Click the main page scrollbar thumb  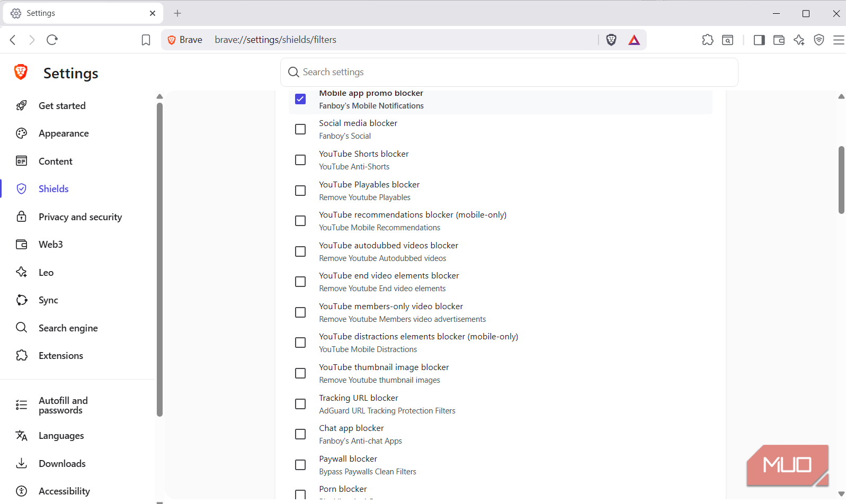click(x=841, y=180)
